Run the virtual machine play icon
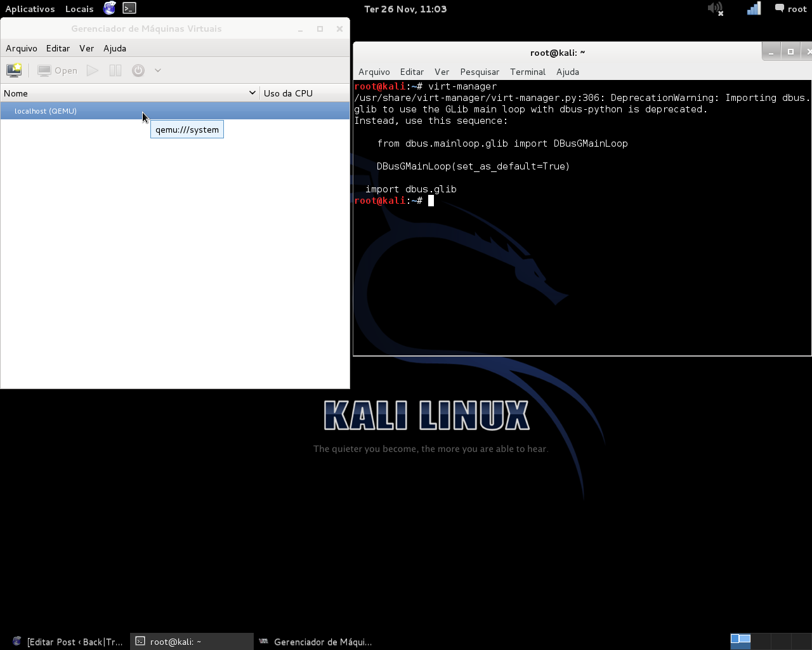Image resolution: width=812 pixels, height=650 pixels. 93,70
